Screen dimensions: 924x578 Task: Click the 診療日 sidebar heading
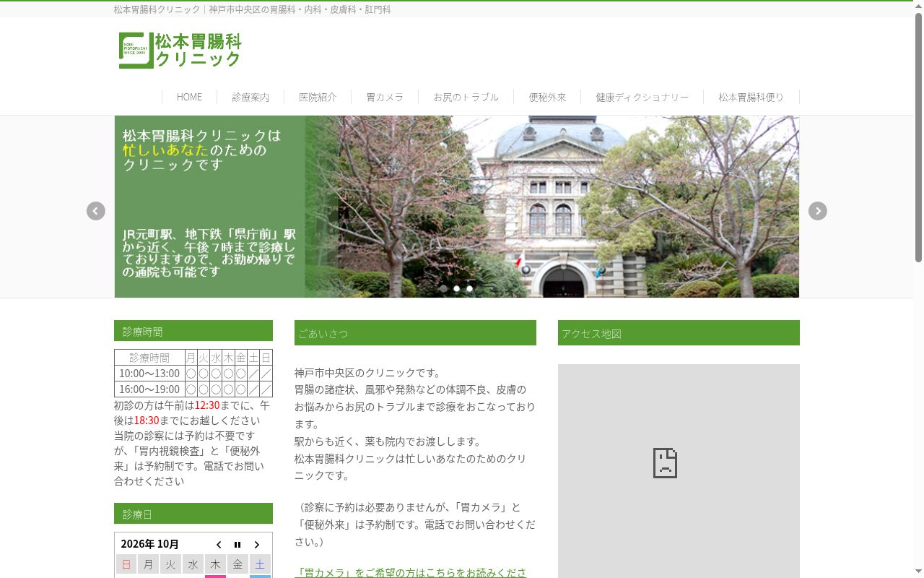[x=193, y=514]
